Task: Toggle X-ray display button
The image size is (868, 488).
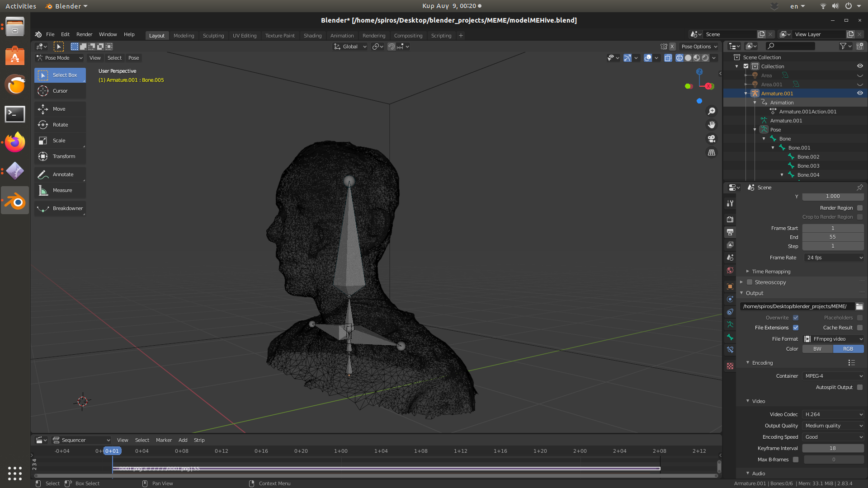Action: (x=668, y=58)
